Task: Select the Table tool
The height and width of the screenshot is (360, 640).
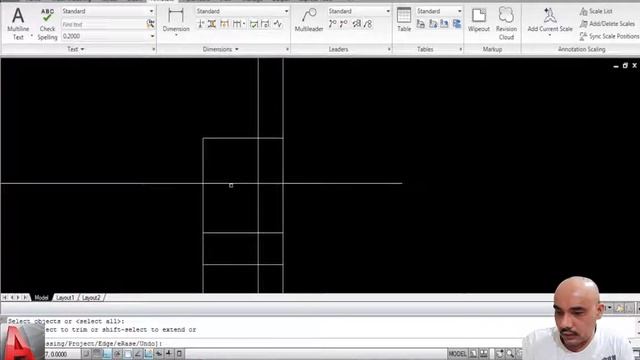Action: [404, 20]
